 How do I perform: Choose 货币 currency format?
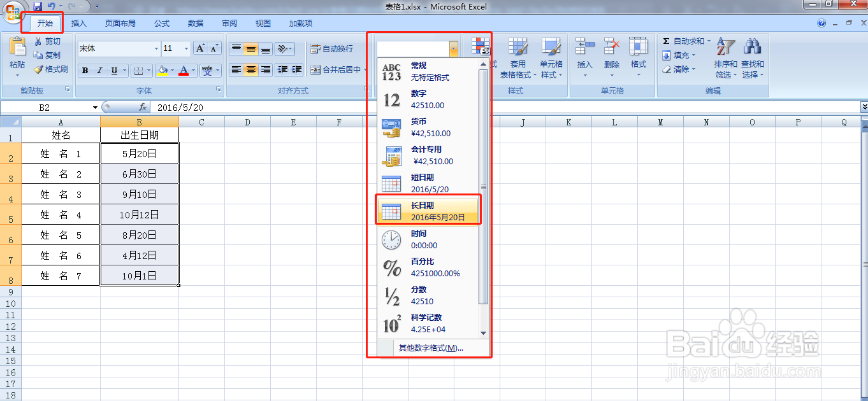pyautogui.click(x=428, y=127)
